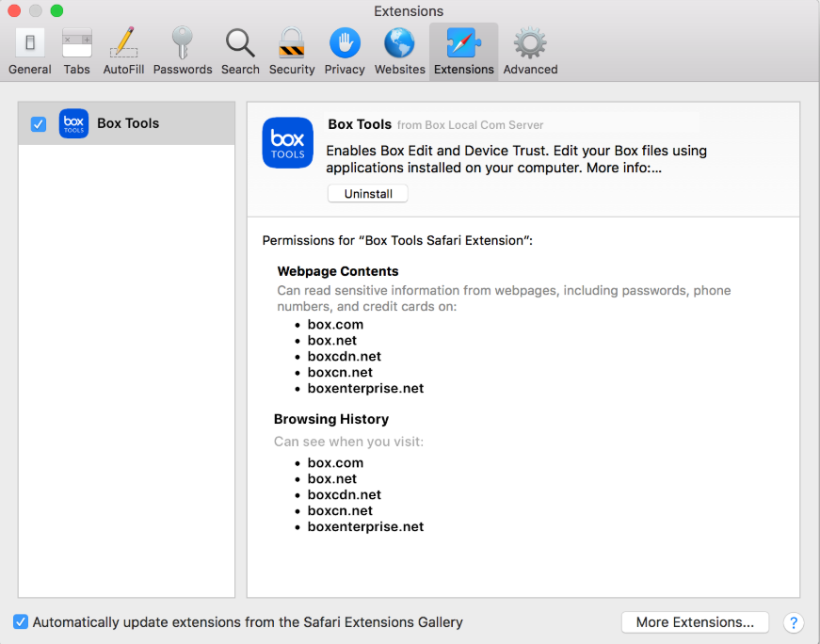Click boxcn.net under Webpage Contents
The height and width of the screenshot is (644, 820).
pos(340,373)
